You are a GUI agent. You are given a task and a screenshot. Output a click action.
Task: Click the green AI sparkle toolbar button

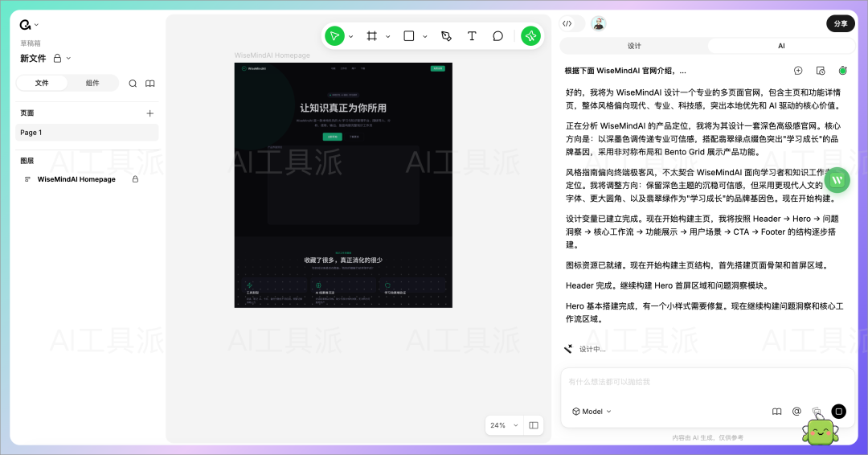point(531,36)
